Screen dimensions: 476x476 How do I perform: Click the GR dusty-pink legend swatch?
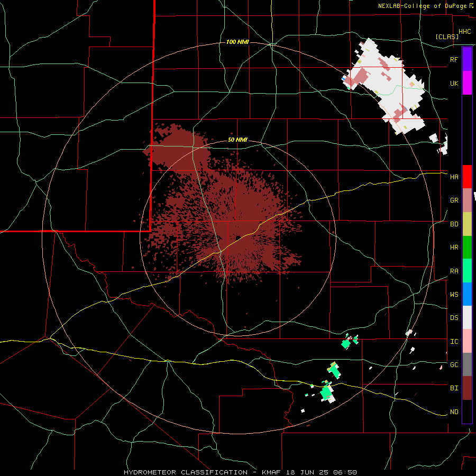coord(467,200)
